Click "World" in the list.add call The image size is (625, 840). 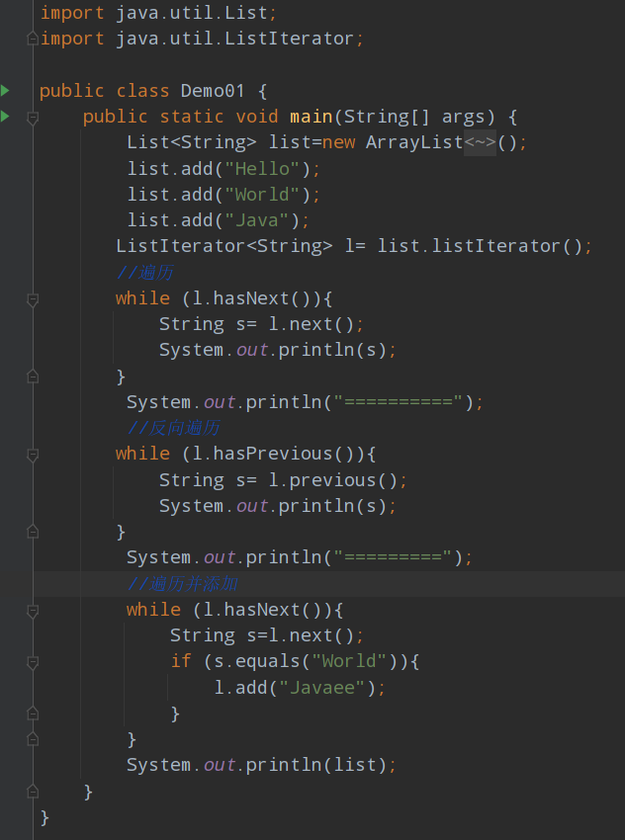(262, 195)
